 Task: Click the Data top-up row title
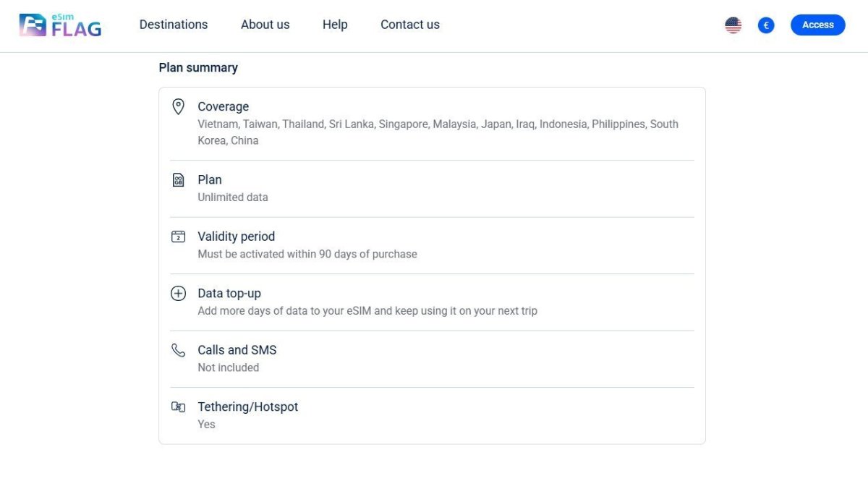coord(229,293)
